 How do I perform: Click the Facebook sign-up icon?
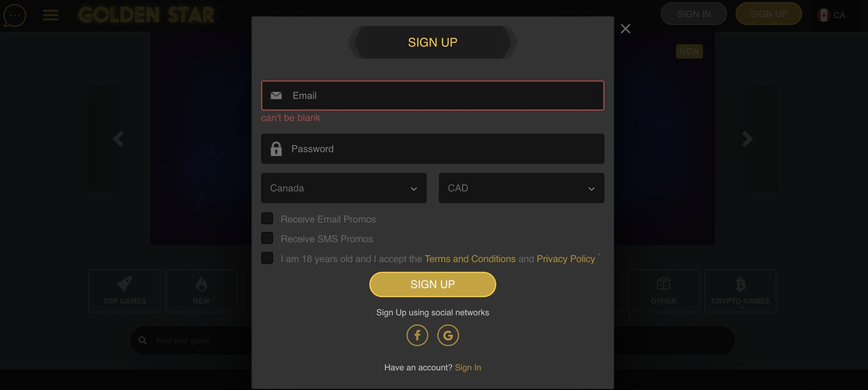(x=417, y=335)
